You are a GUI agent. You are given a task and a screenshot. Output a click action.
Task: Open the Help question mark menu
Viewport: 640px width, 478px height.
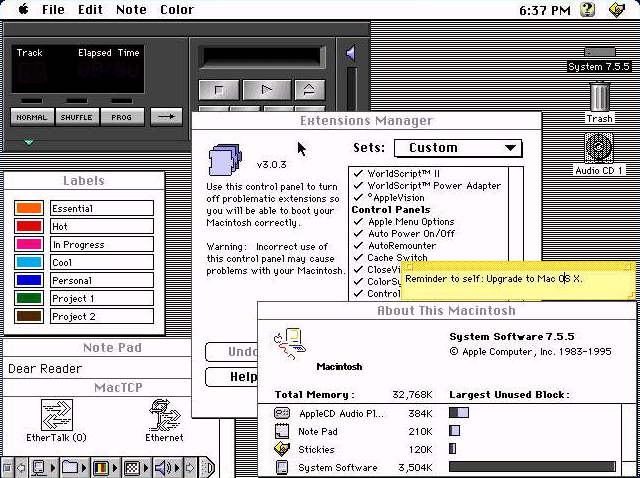pyautogui.click(x=588, y=9)
